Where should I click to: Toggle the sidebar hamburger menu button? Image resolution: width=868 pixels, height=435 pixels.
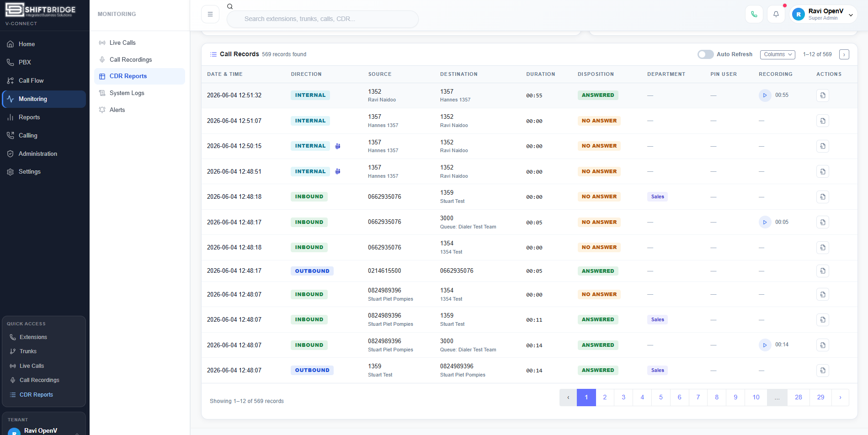[210, 14]
